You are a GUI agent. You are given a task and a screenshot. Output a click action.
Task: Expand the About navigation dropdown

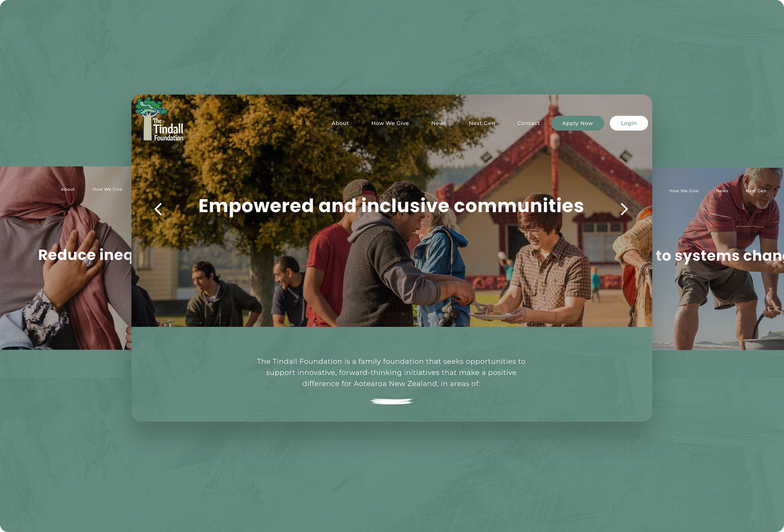pyautogui.click(x=340, y=123)
